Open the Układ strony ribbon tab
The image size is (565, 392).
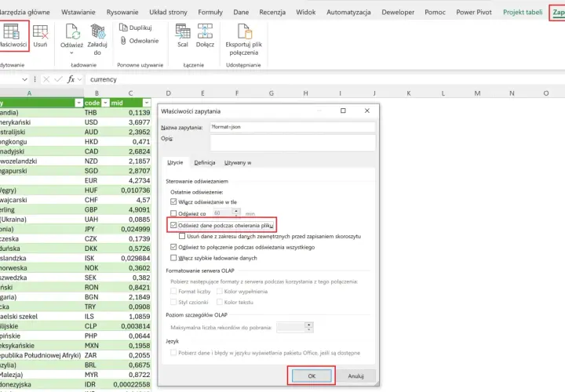(x=168, y=13)
